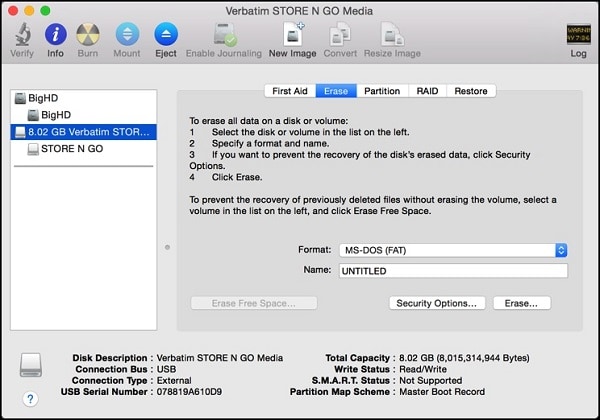Select the STORE N GO volume
This screenshot has width=600, height=420.
tap(83, 149)
